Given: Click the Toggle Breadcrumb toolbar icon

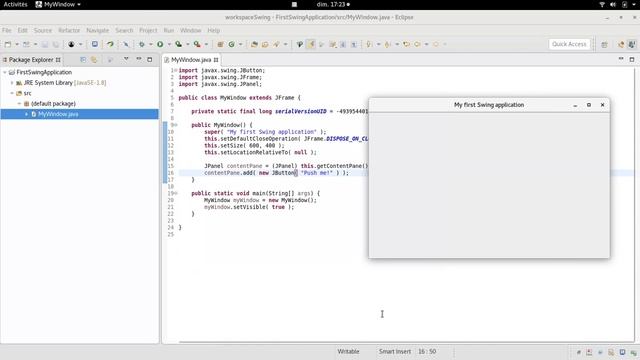Looking at the screenshot, I should coord(300,44).
